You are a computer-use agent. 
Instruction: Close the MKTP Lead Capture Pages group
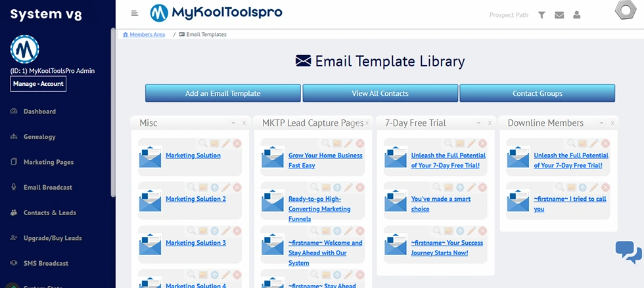(367, 123)
